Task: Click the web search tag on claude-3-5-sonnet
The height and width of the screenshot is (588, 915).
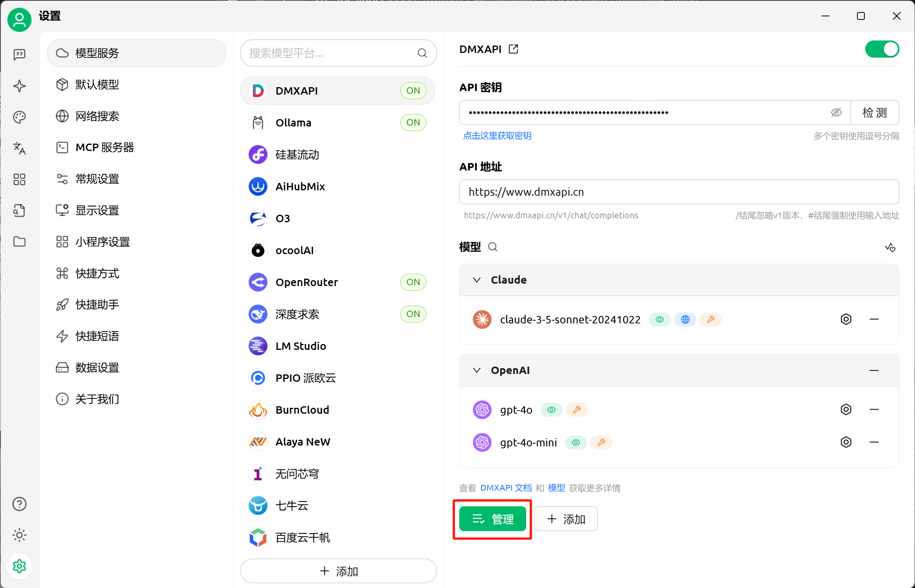Action: [685, 319]
